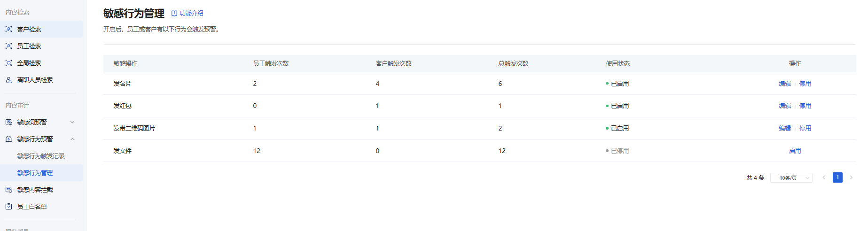
Task: Click the 全局检索 sidebar icon
Action: pyautogui.click(x=8, y=63)
